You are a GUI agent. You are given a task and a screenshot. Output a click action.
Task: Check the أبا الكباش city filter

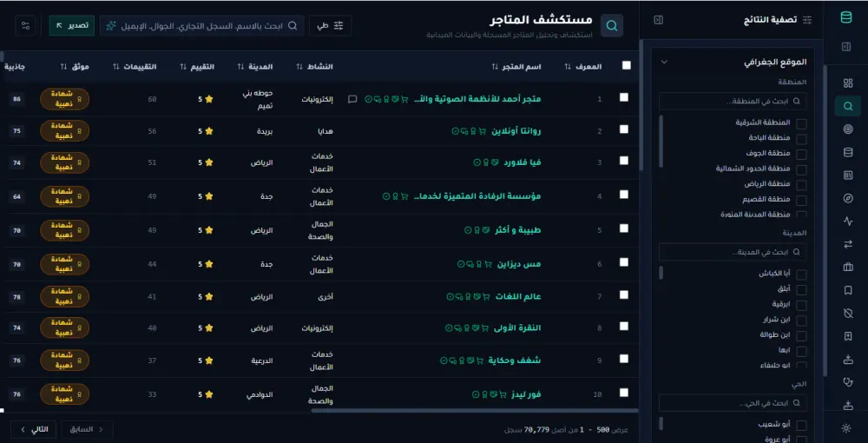(x=801, y=274)
